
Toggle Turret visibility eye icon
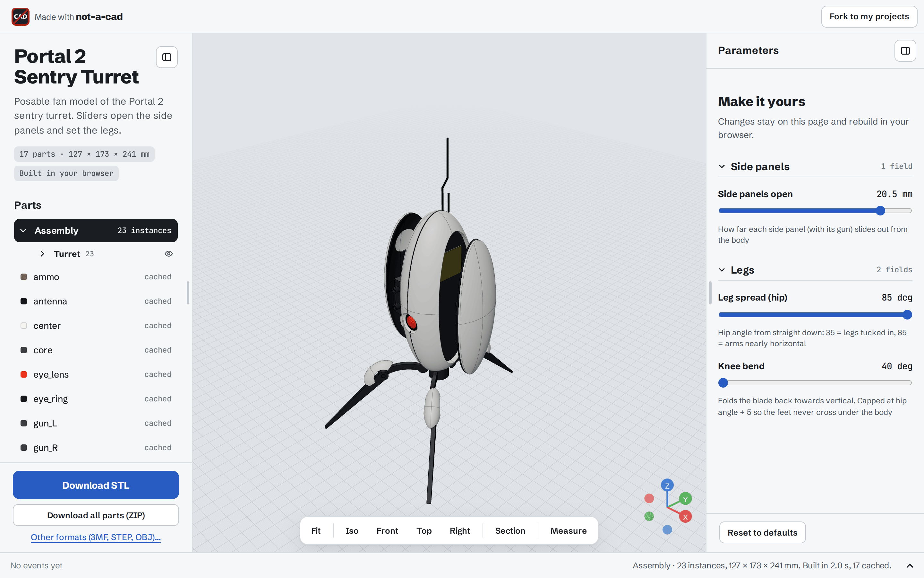pos(169,254)
